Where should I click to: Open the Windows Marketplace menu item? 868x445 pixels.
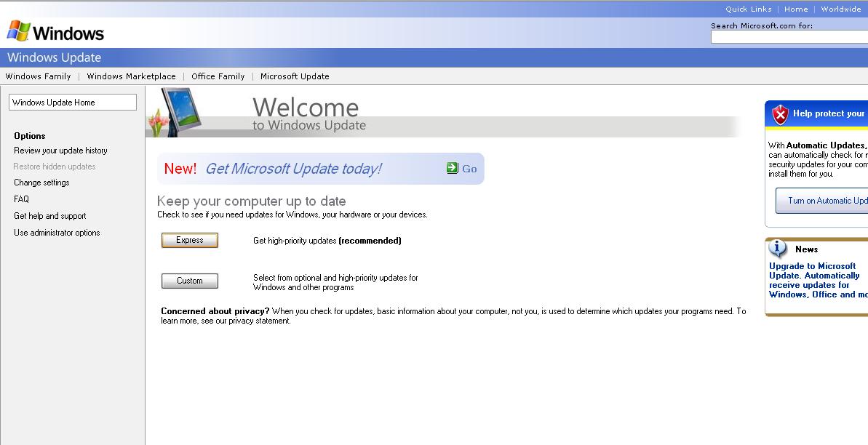(131, 76)
